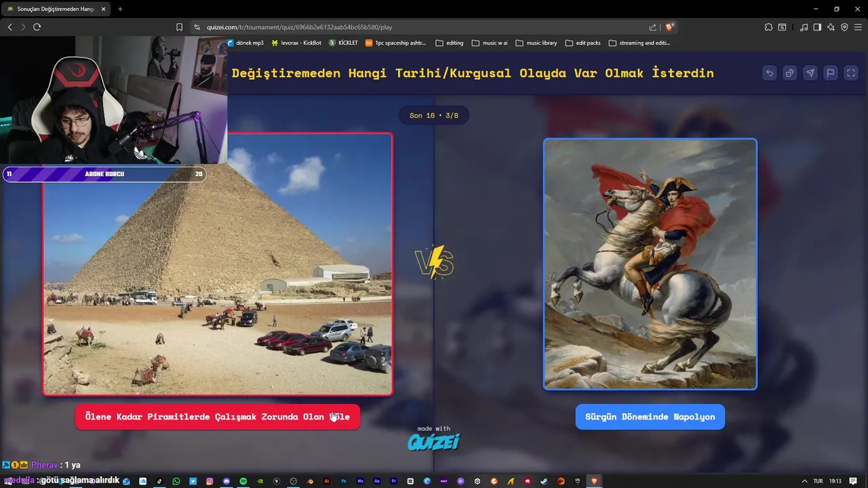868x488 pixels.
Task: Open Spotify from the taskbar
Action: point(243,481)
